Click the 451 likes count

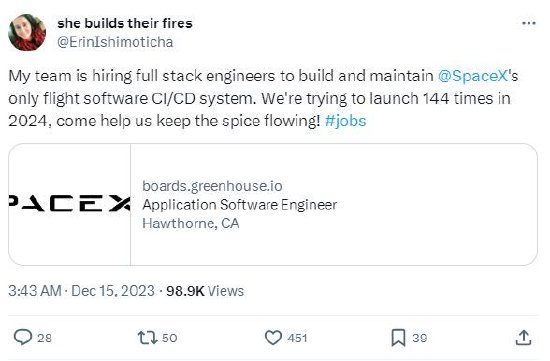(297, 338)
